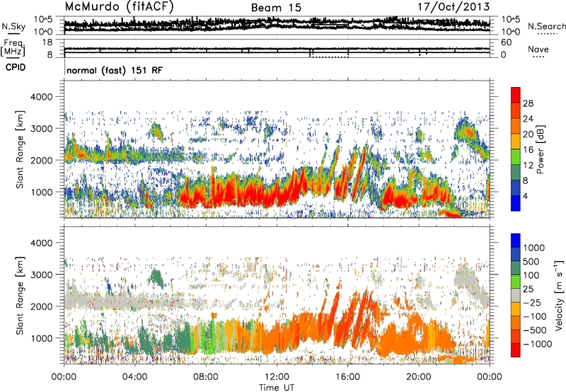Click the orange 20–24 dB power swatch
The image size is (566, 392).
516,126
